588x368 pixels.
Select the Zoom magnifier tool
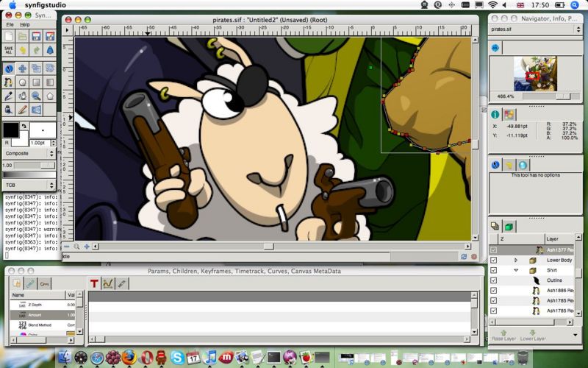tap(36, 96)
